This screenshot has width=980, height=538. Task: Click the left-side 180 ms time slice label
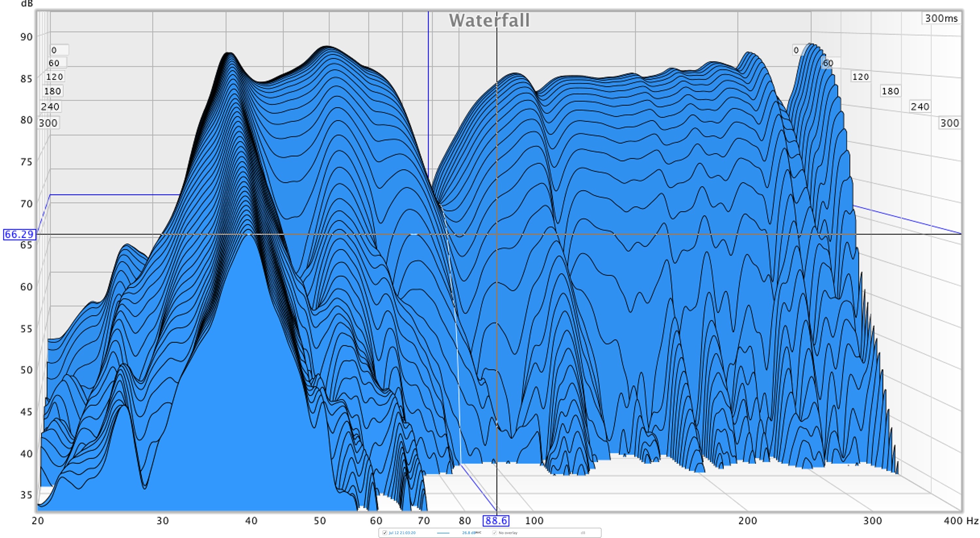click(53, 91)
